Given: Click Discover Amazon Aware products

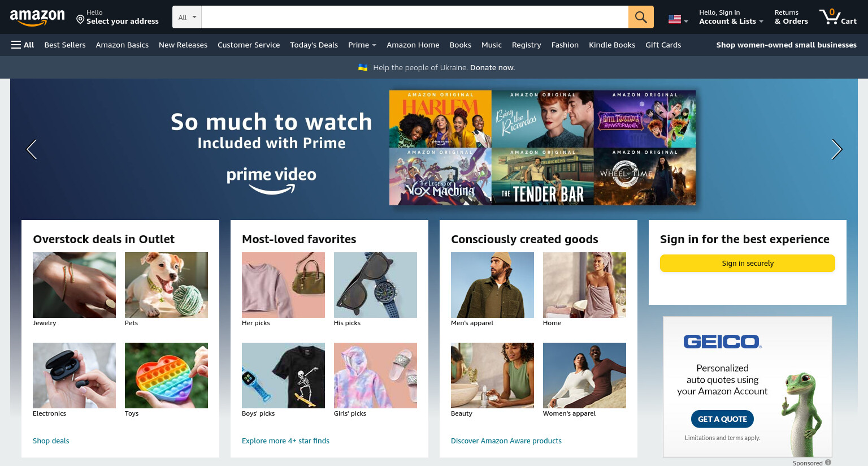Looking at the screenshot, I should pyautogui.click(x=506, y=441).
